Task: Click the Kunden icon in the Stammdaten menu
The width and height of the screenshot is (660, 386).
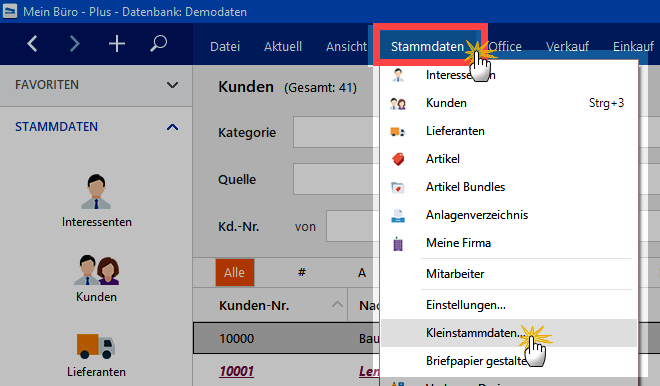Action: pyautogui.click(x=398, y=104)
